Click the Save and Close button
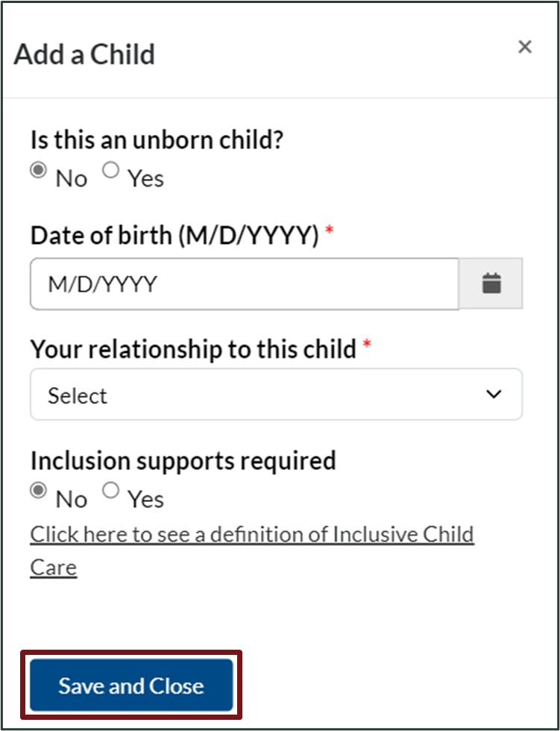The height and width of the screenshot is (731, 560). [131, 685]
